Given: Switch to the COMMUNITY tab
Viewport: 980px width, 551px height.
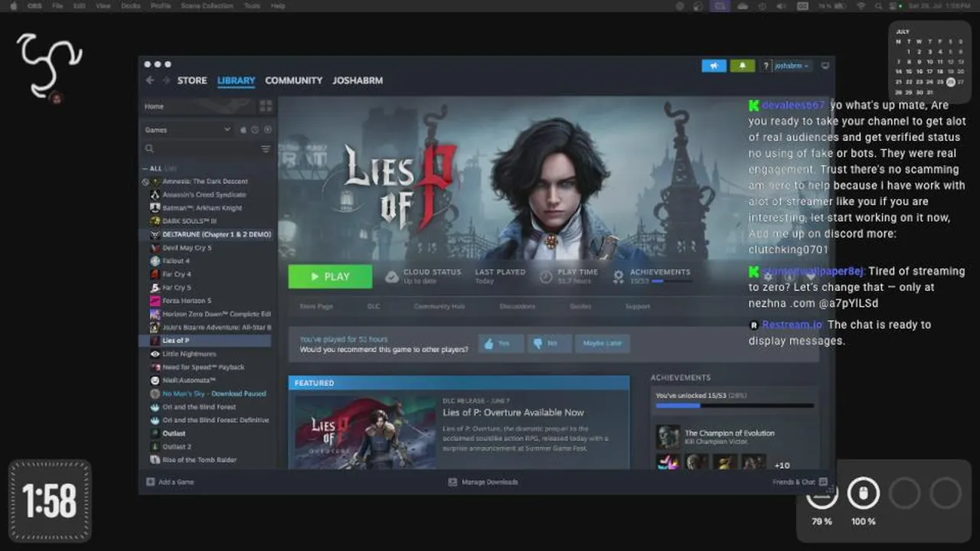Looking at the screenshot, I should tap(293, 80).
